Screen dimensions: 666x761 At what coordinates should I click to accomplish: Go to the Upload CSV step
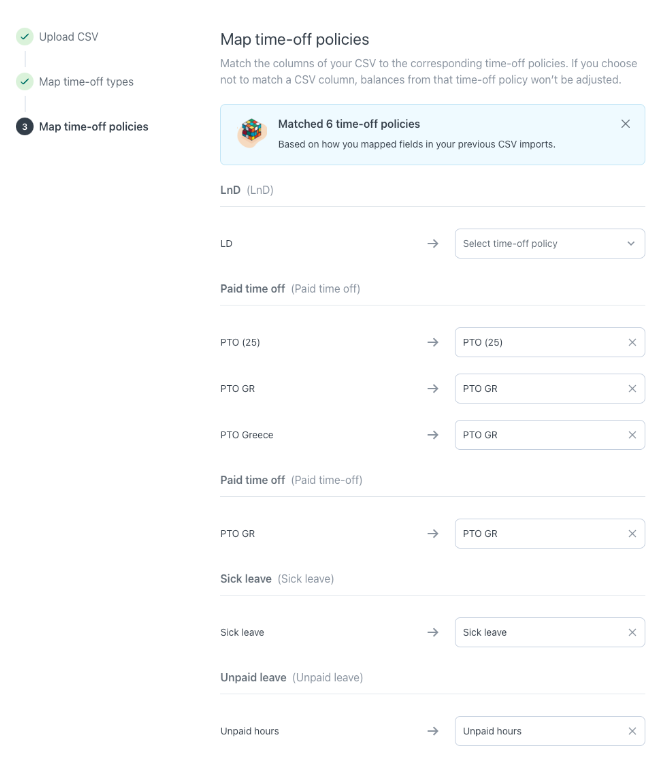click(x=68, y=37)
